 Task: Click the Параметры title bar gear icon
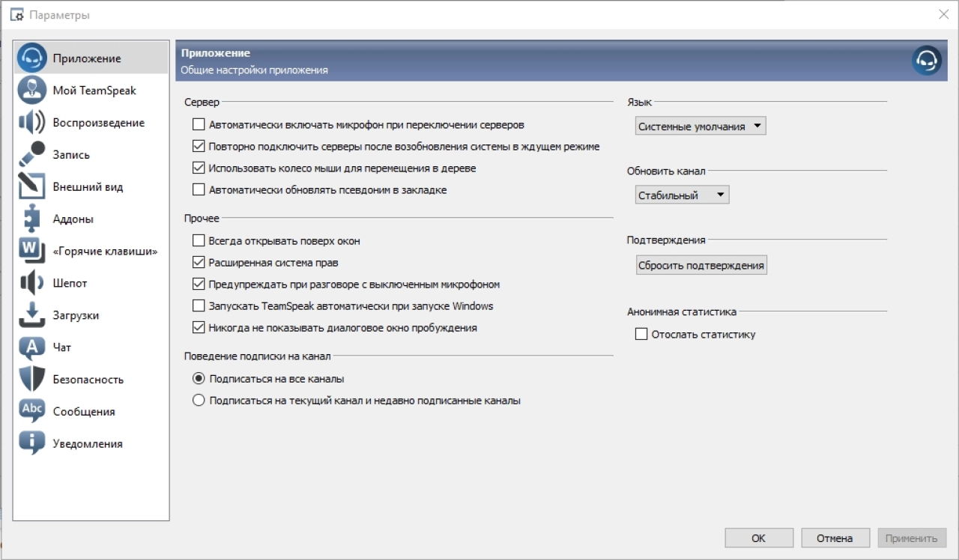click(x=16, y=15)
